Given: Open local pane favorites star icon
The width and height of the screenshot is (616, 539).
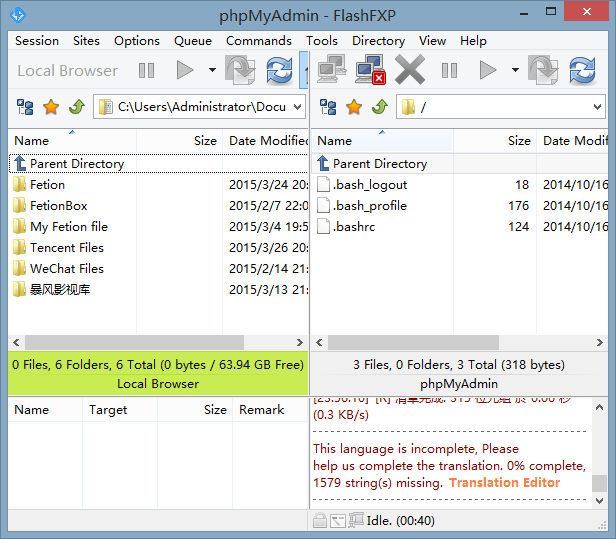Looking at the screenshot, I should click(51, 107).
